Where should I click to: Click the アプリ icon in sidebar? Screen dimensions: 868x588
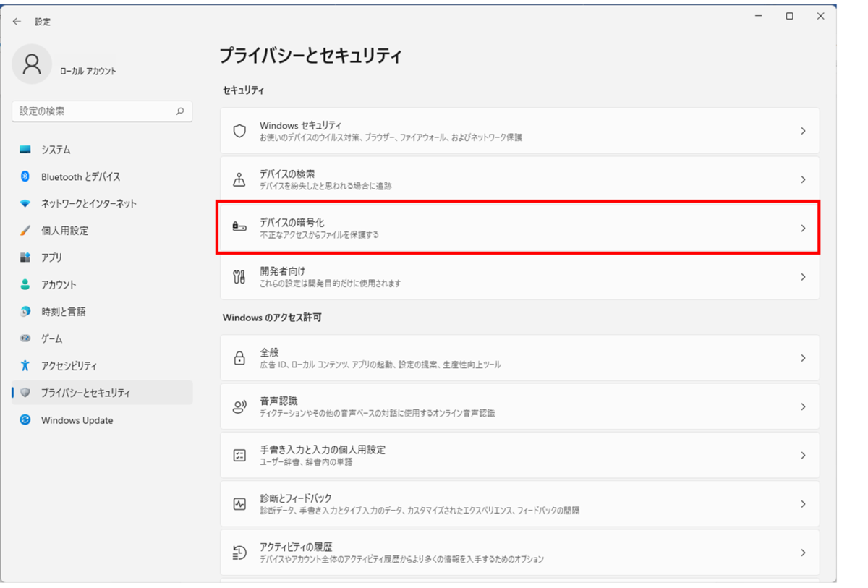point(25,257)
